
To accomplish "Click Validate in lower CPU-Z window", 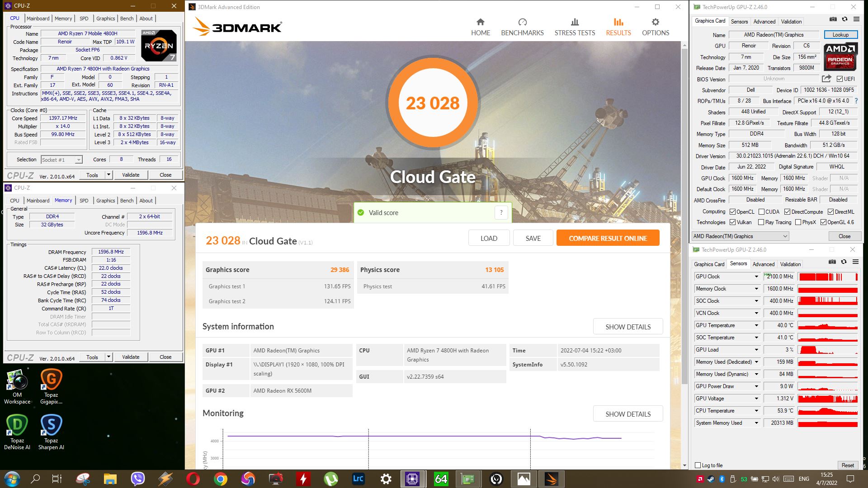I will click(x=131, y=357).
